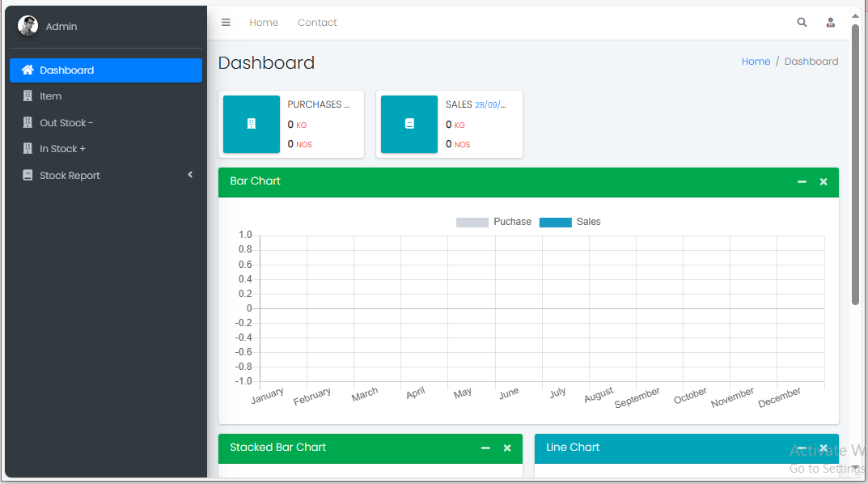Expand the Stock Report submenu arrow

[190, 175]
